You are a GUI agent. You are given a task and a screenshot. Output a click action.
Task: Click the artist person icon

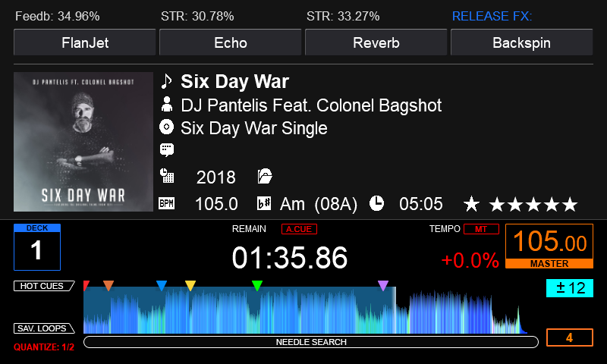click(x=167, y=105)
